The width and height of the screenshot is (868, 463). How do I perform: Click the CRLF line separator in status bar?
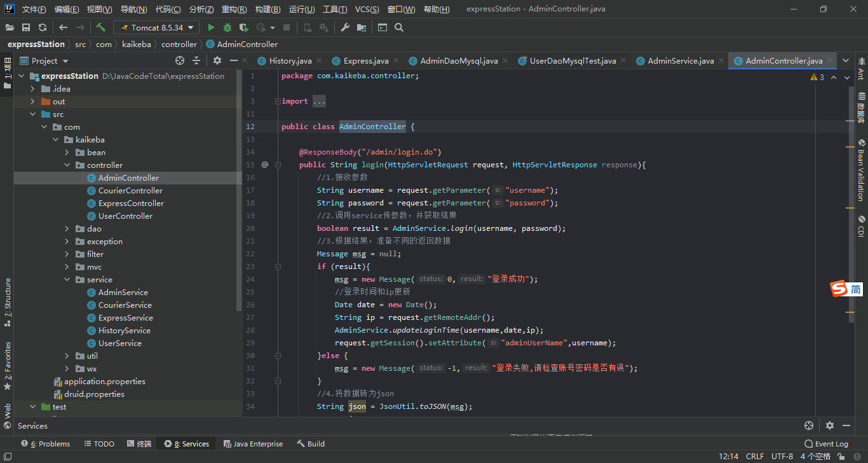tap(755, 457)
